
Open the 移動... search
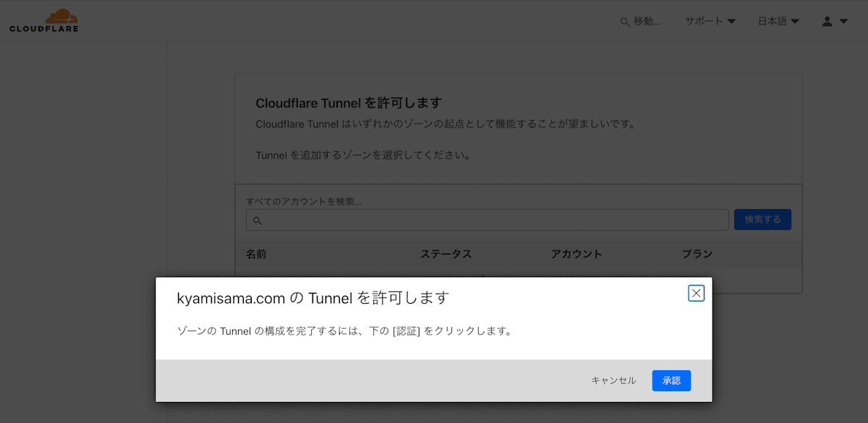[641, 22]
